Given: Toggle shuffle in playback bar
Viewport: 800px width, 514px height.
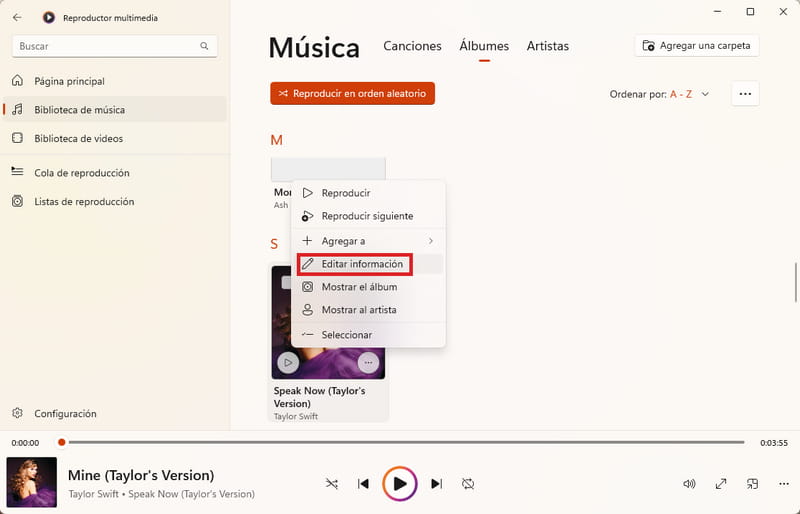Looking at the screenshot, I should (332, 483).
